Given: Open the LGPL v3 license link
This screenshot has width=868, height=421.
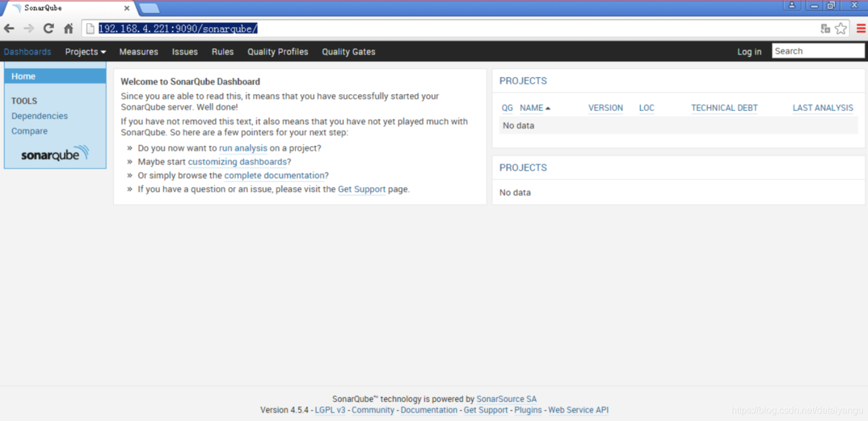Looking at the screenshot, I should (x=330, y=410).
